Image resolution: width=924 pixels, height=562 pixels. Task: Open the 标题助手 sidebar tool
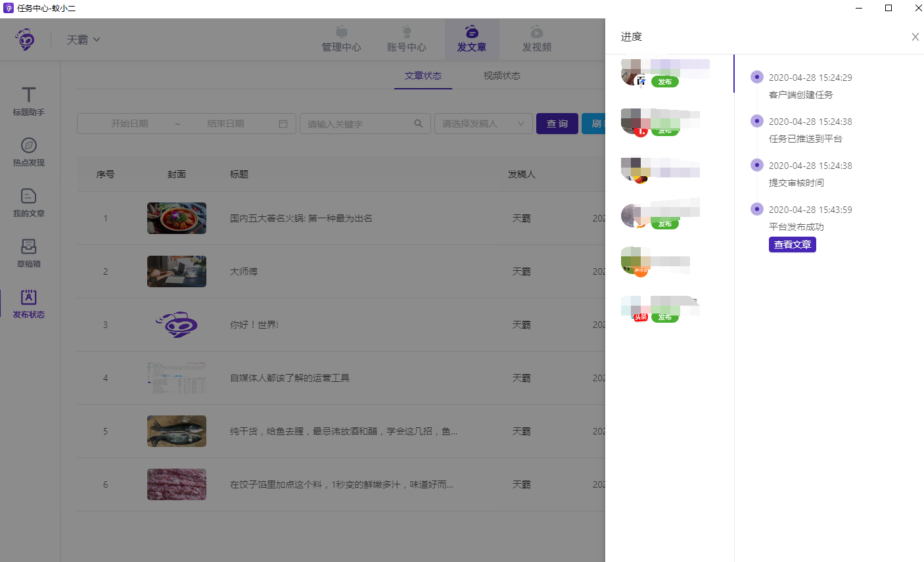pyautogui.click(x=28, y=101)
